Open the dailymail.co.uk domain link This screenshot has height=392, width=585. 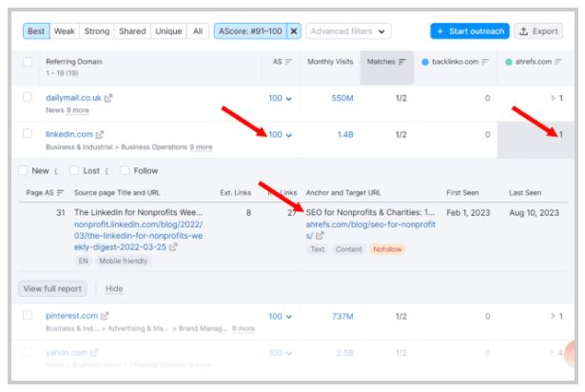tap(73, 98)
